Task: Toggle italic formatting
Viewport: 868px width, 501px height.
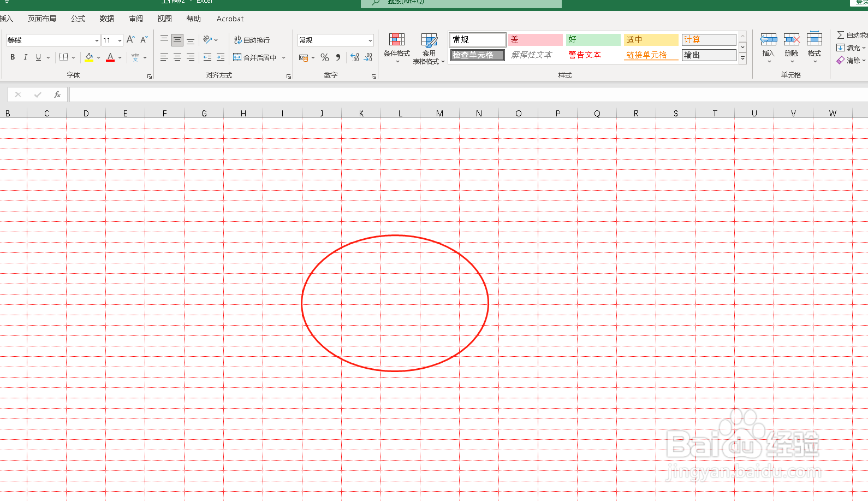Action: point(25,57)
